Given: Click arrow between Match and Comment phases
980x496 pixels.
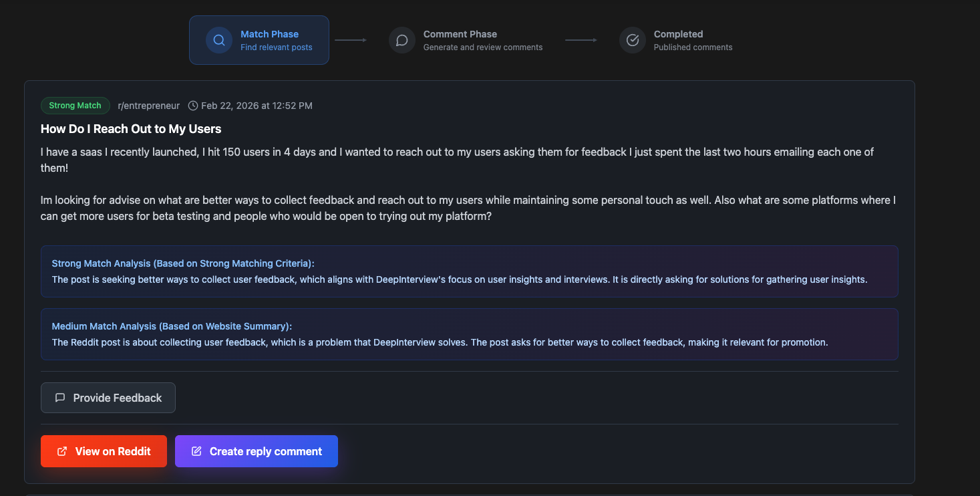Looking at the screenshot, I should click(351, 40).
